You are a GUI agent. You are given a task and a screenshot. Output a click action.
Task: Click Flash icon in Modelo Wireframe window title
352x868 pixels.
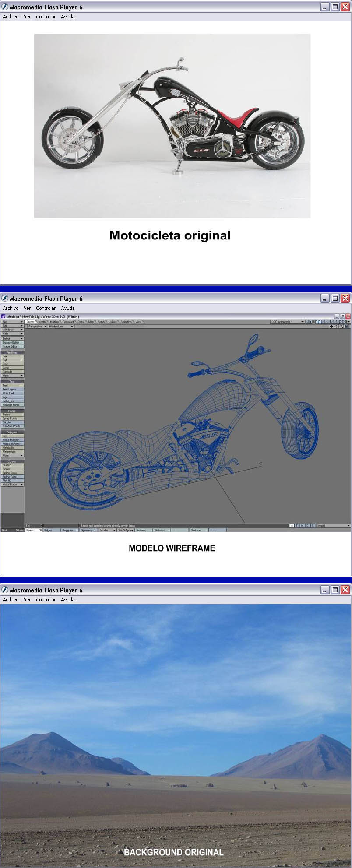5,298
